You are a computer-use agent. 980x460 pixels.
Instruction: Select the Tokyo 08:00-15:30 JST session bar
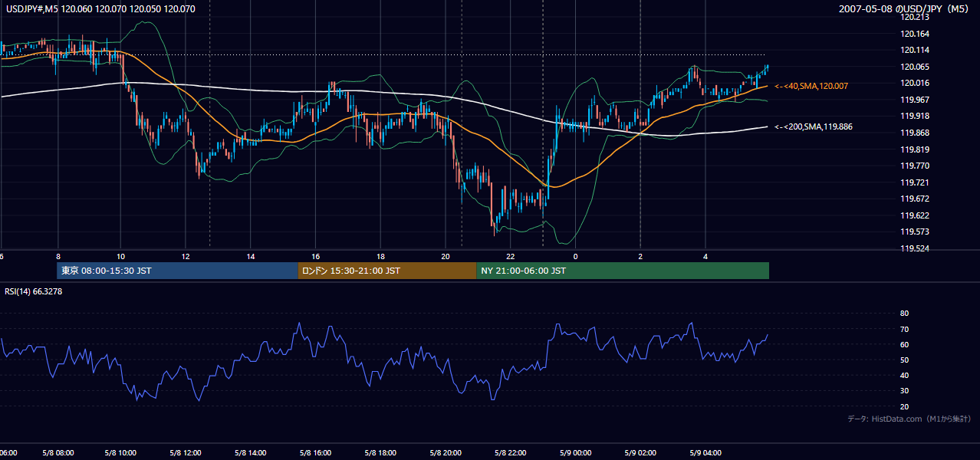tap(177, 271)
